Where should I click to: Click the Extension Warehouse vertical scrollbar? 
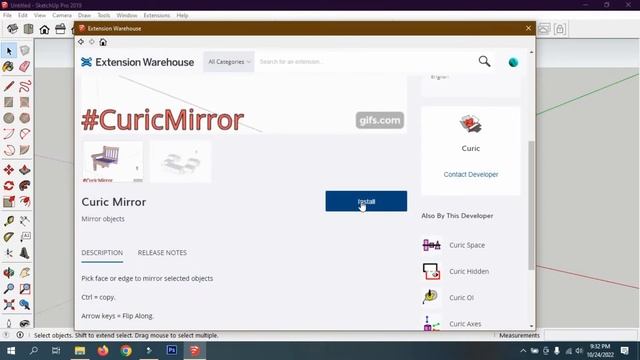(x=531, y=205)
